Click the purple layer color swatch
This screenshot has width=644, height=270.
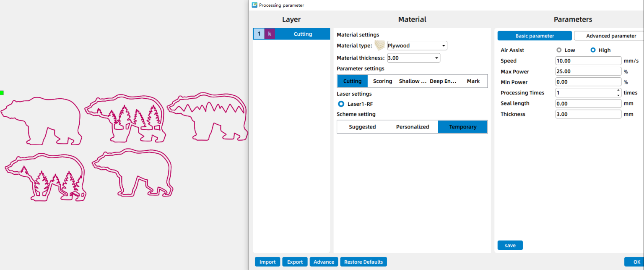[x=270, y=34]
